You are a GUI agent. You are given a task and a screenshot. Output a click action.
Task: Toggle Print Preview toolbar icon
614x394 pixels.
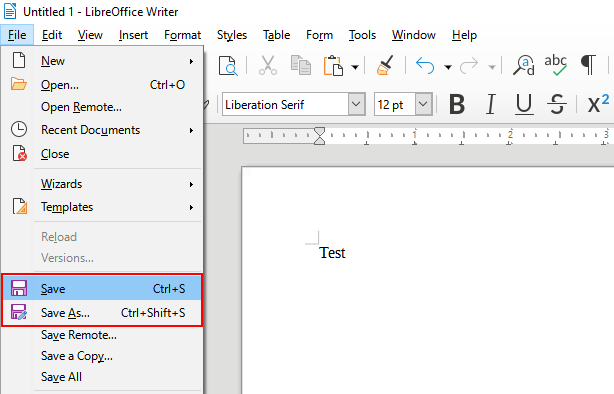click(x=228, y=65)
